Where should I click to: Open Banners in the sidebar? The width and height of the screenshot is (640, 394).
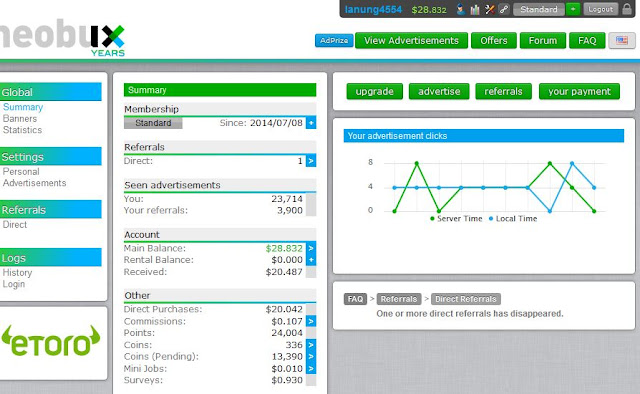[x=20, y=118]
